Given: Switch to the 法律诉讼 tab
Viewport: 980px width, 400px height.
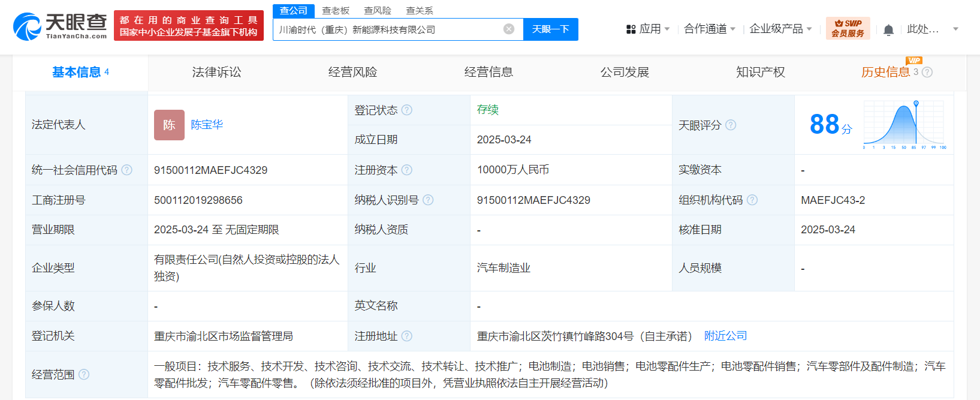Looking at the screenshot, I should pyautogui.click(x=216, y=73).
